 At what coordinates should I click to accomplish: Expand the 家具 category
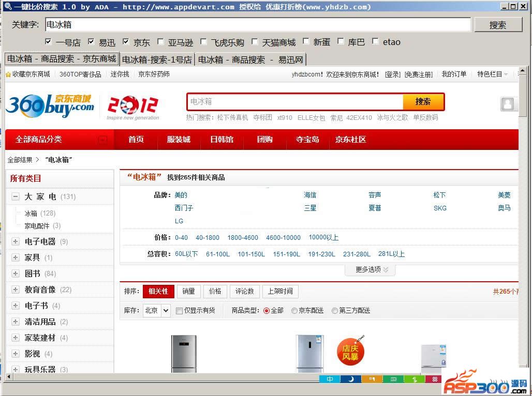(16, 257)
